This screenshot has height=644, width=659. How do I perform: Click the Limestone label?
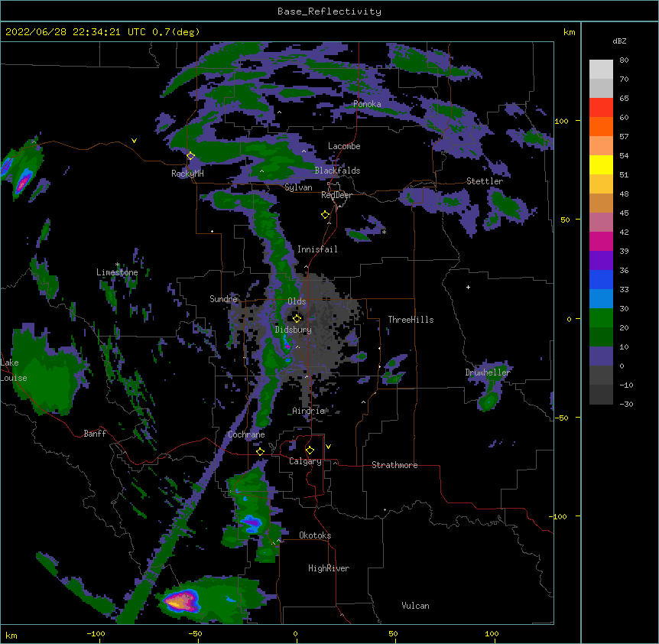117,272
